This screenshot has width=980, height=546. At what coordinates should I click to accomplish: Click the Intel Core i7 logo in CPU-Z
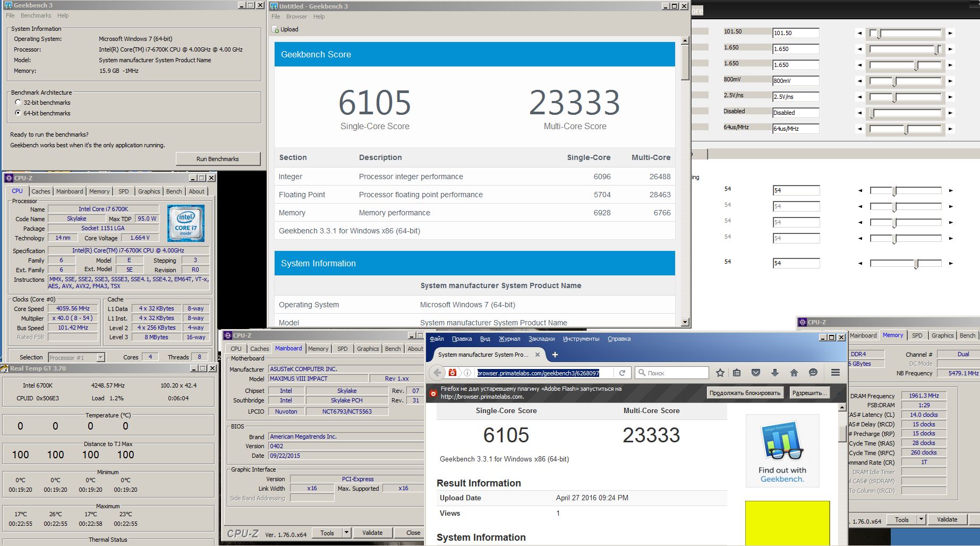(x=186, y=223)
